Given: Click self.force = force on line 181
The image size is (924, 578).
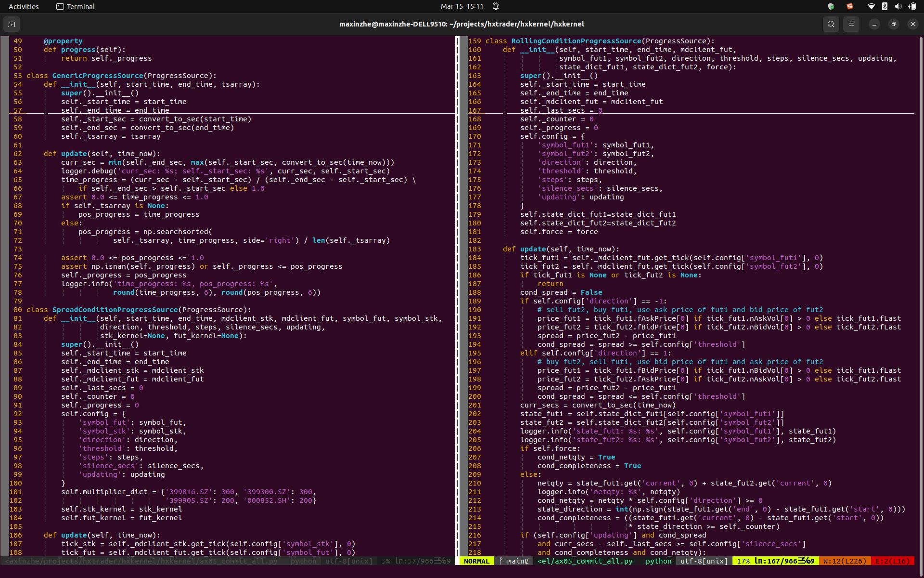Looking at the screenshot, I should (559, 232).
